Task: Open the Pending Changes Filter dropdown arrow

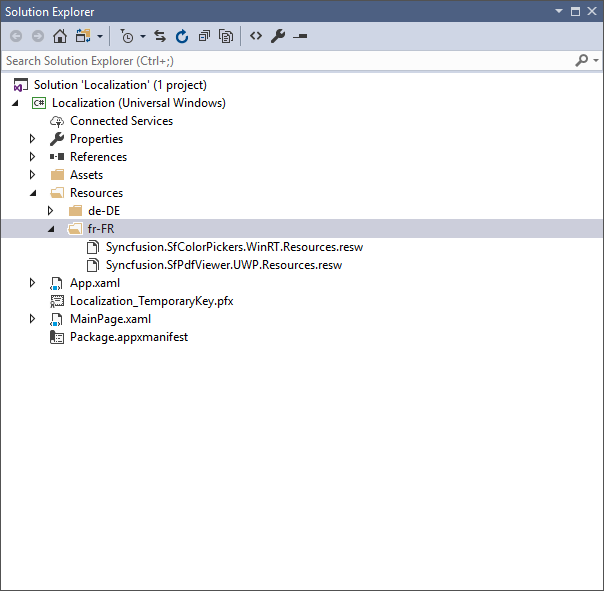Action: 143,37
